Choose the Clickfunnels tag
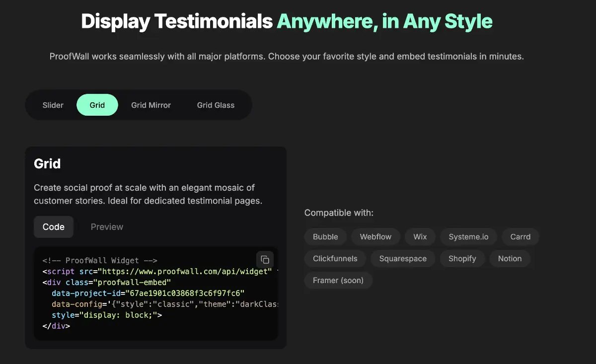This screenshot has height=364, width=596. click(335, 259)
